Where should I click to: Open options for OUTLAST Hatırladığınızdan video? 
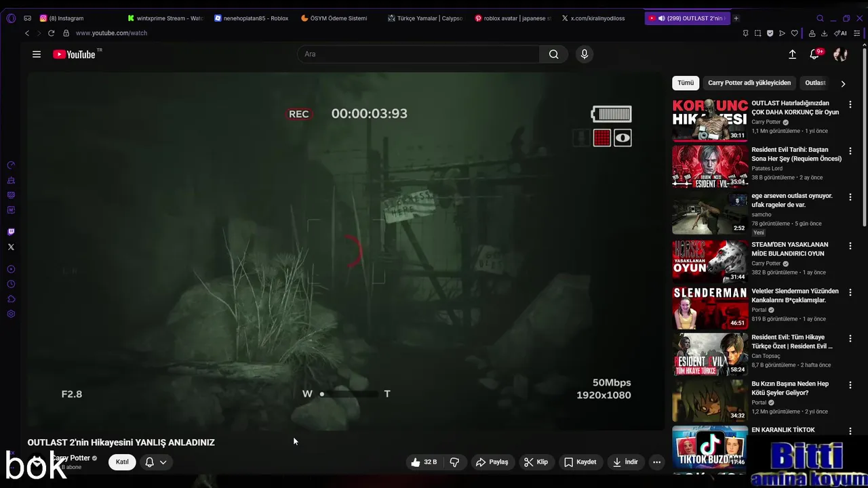pyautogui.click(x=850, y=104)
